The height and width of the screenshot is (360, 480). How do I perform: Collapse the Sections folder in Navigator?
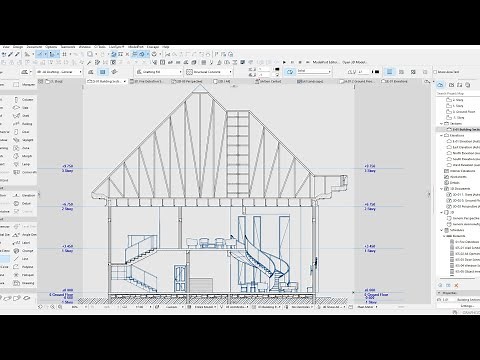(441, 124)
